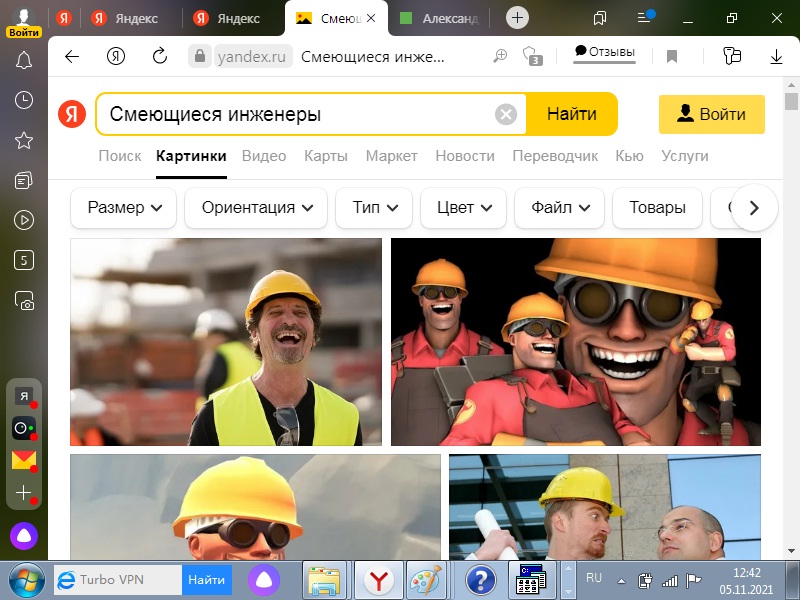Open the Маркет tab
Image resolution: width=800 pixels, height=600 pixels.
point(391,156)
